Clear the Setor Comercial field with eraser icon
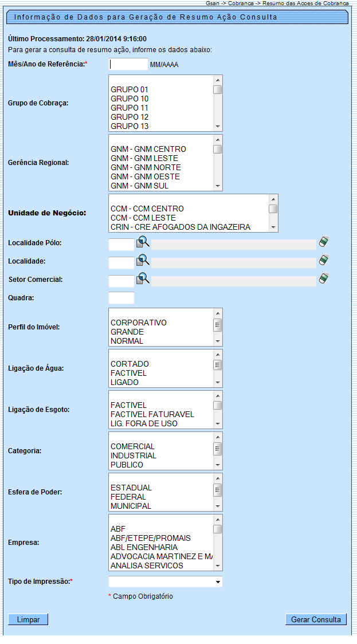This screenshot has height=644, width=357. pyautogui.click(x=324, y=279)
